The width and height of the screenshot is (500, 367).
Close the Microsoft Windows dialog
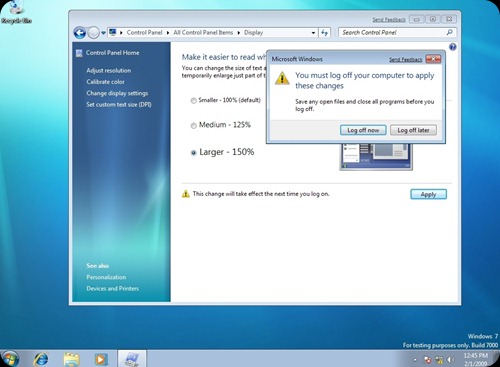433,59
